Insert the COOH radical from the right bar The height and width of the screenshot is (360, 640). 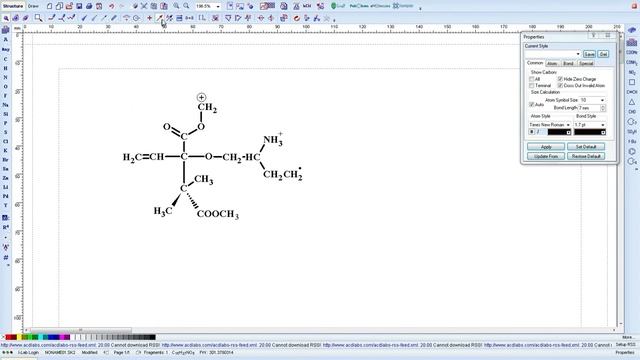click(632, 52)
